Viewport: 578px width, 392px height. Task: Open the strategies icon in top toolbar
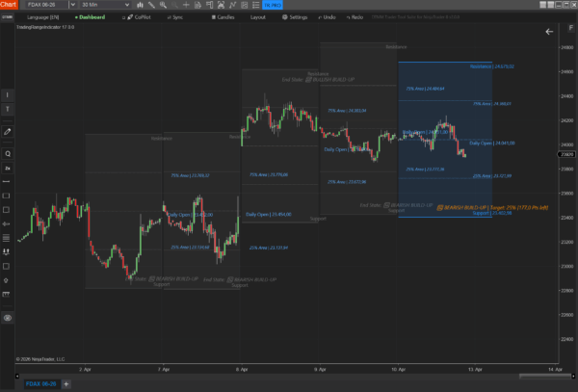click(244, 5)
